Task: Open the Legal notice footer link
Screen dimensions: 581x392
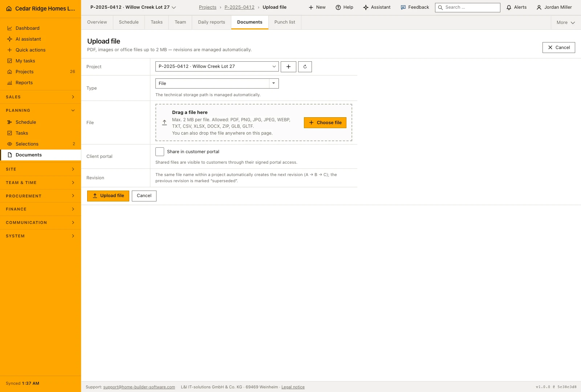Action: point(293,387)
